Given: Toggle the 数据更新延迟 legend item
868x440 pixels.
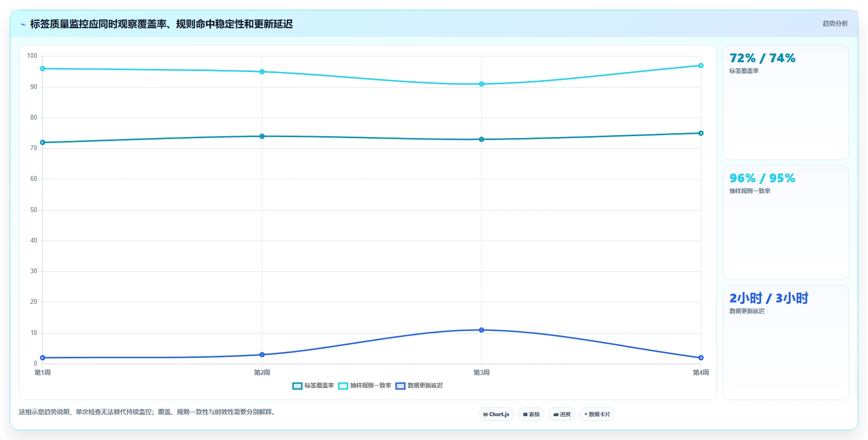Looking at the screenshot, I should pyautogui.click(x=419, y=386).
